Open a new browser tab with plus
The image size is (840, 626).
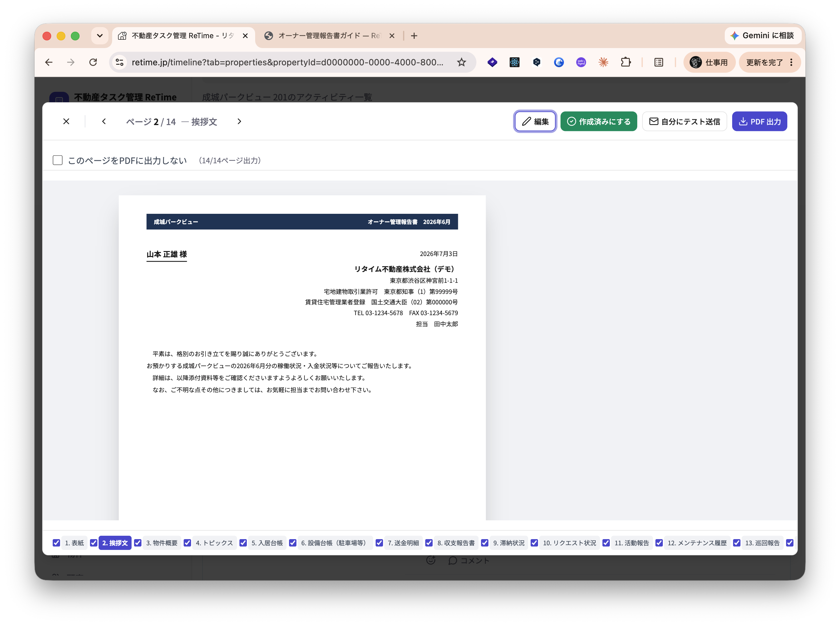[x=414, y=36]
